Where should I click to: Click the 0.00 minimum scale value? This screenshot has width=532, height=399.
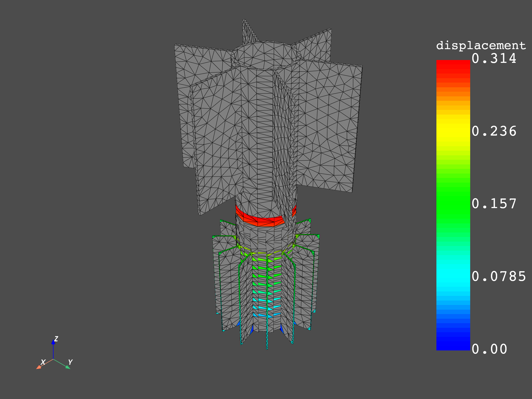point(489,349)
